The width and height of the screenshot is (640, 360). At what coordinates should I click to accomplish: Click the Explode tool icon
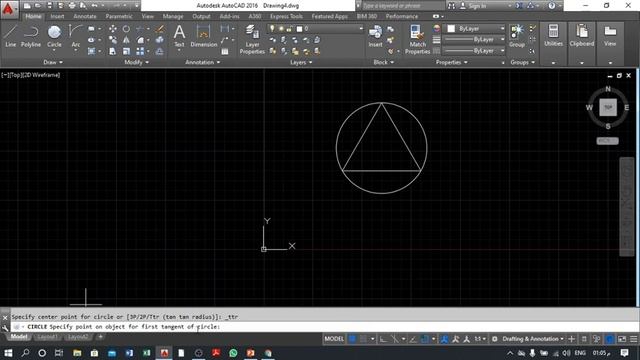(x=160, y=40)
